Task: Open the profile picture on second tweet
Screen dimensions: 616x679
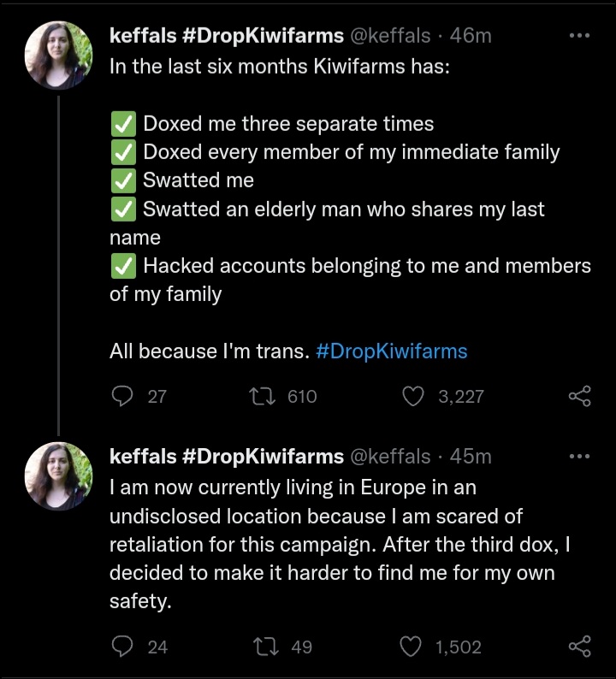Action: pyautogui.click(x=58, y=476)
